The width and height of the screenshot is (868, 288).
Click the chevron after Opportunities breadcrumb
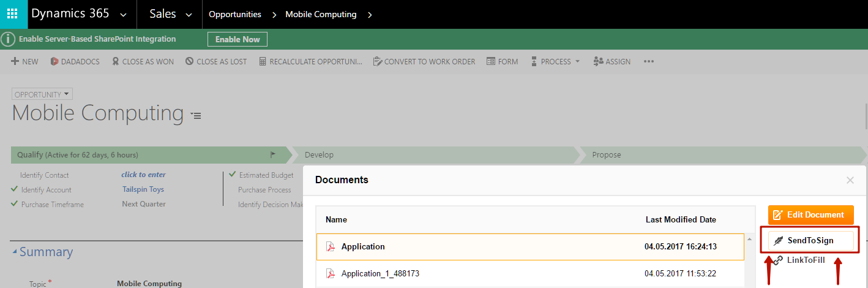tap(274, 14)
